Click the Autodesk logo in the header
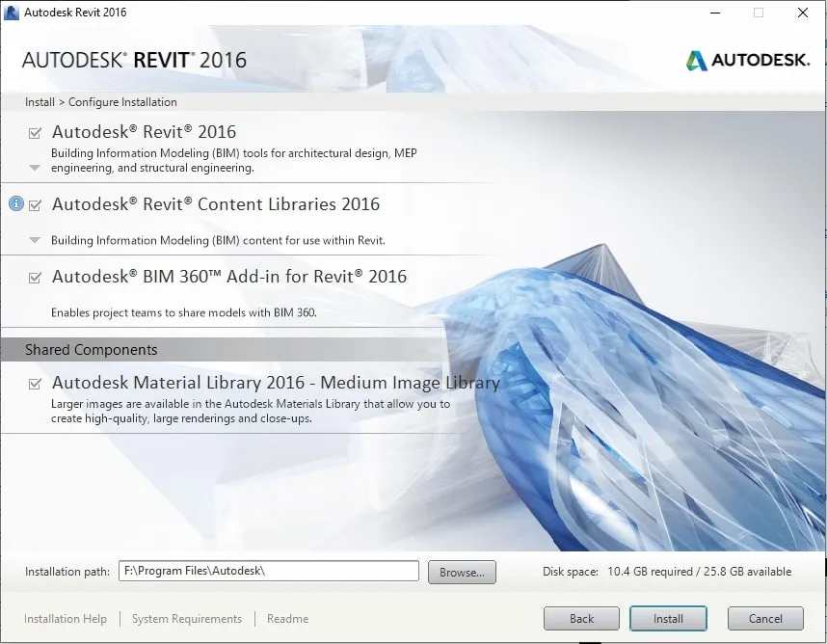 point(748,60)
